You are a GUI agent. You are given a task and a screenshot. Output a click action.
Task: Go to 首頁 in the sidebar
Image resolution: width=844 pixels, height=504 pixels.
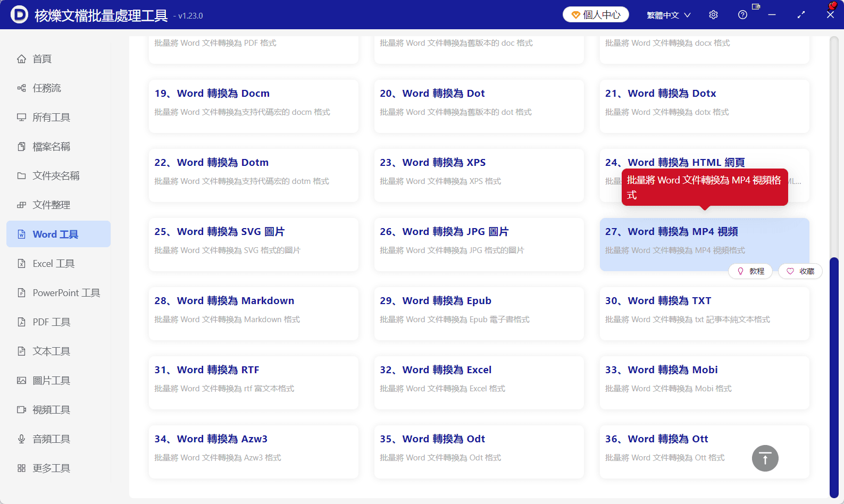pos(59,59)
